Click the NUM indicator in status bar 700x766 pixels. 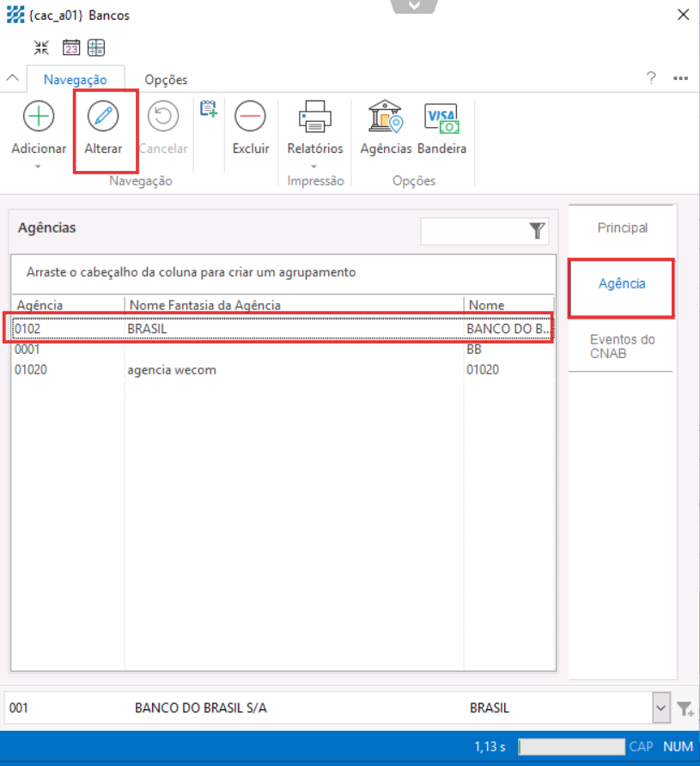678,746
